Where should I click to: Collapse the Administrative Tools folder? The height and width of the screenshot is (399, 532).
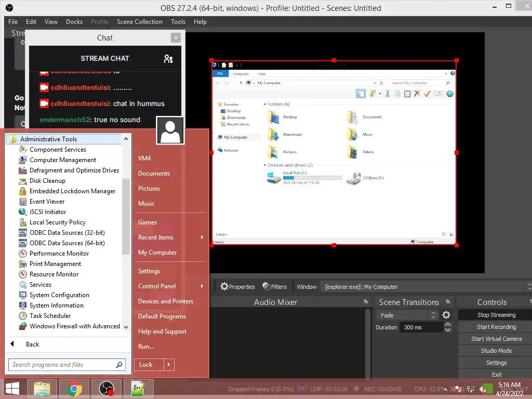click(x=64, y=139)
